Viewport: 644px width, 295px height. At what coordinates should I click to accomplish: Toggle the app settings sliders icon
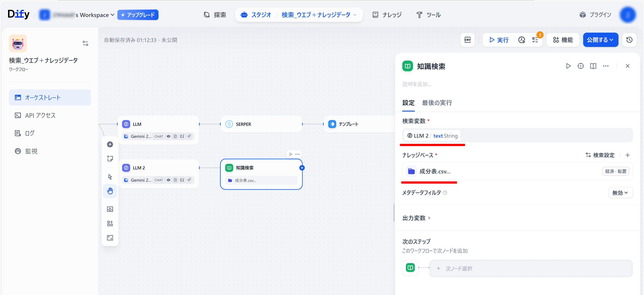point(85,43)
